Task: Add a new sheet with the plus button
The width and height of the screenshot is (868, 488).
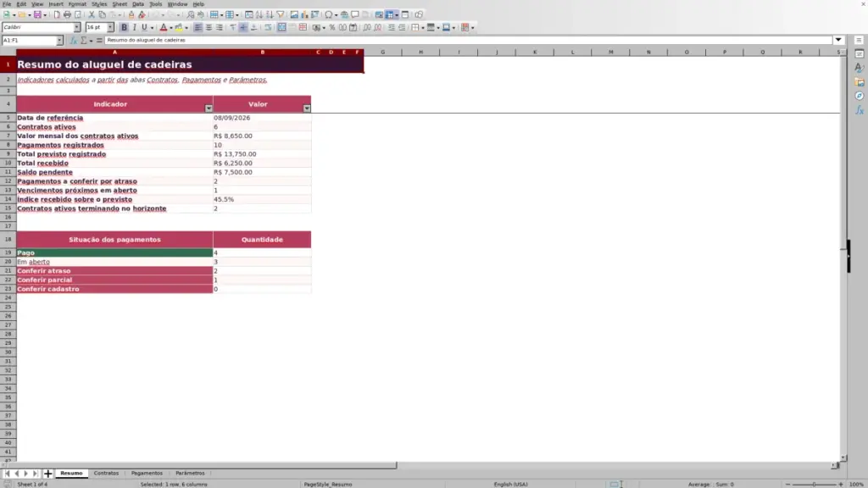Action: (47, 473)
